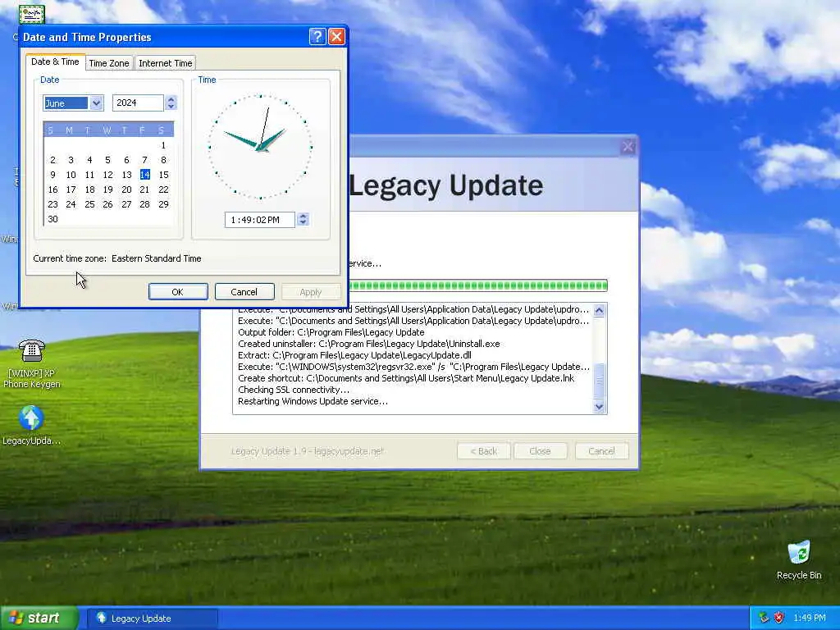Click the help question mark button
This screenshot has height=630, width=840.
[x=317, y=36]
